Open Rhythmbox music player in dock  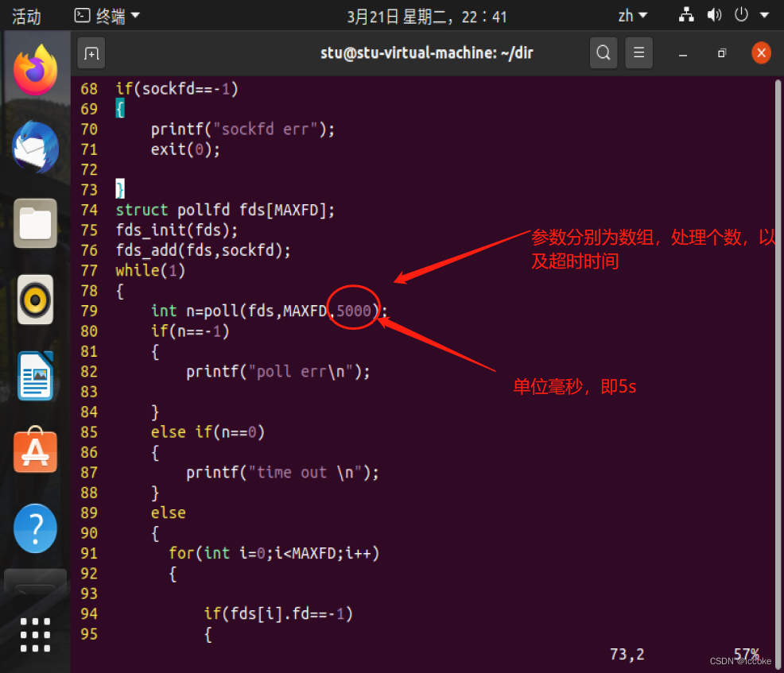[35, 300]
